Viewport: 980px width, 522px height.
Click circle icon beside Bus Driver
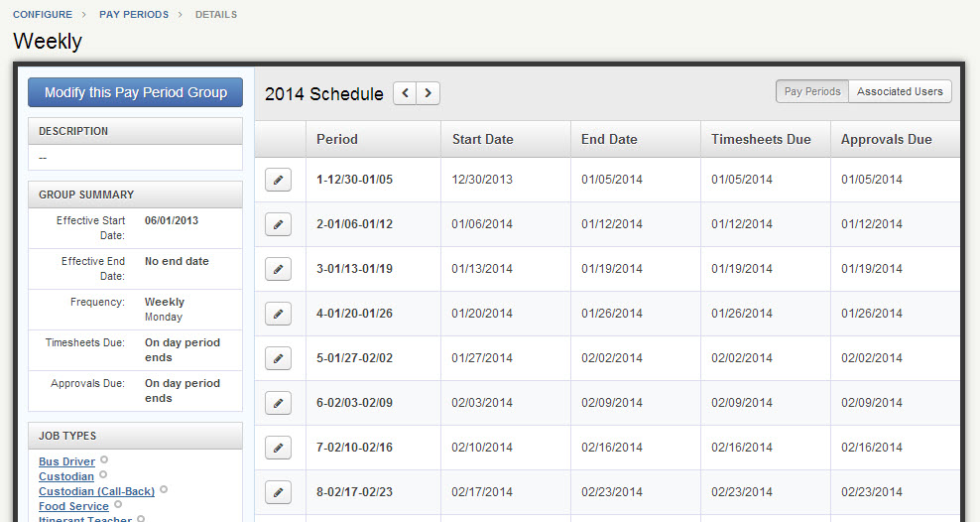[x=104, y=459]
